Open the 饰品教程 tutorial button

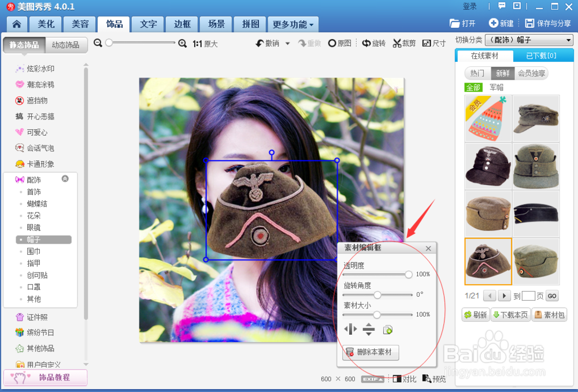[45, 377]
